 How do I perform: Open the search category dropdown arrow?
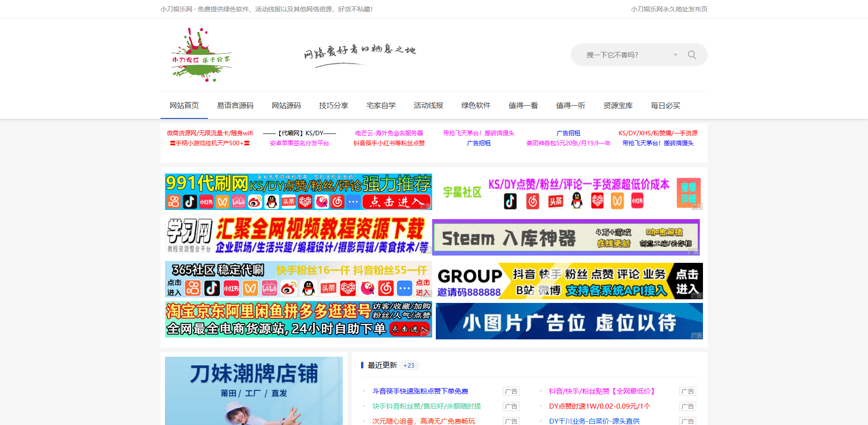(675, 54)
